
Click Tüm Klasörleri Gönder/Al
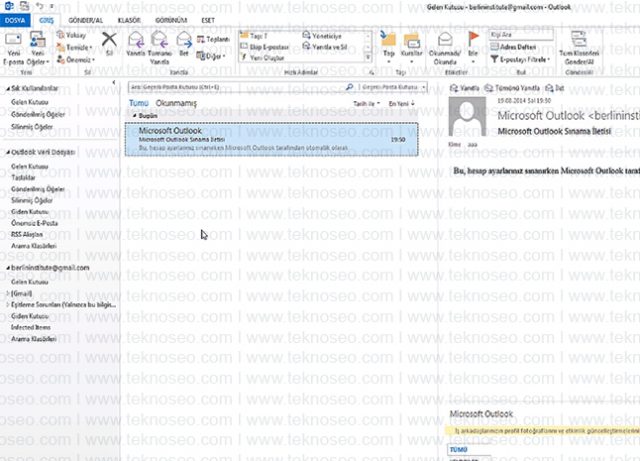[x=579, y=48]
